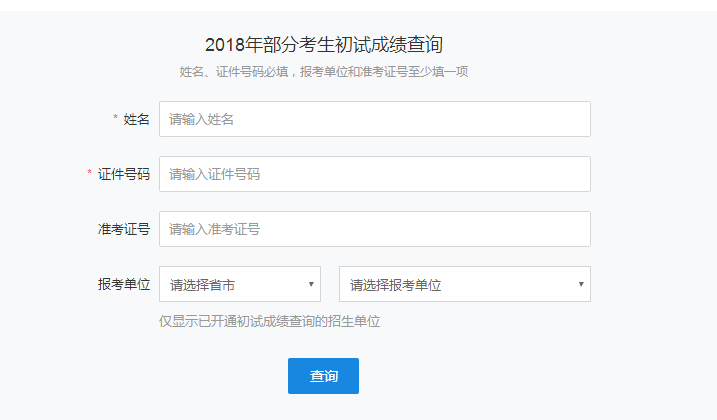
Task: Click the red asterisk beside 姓名
Action: [115, 119]
